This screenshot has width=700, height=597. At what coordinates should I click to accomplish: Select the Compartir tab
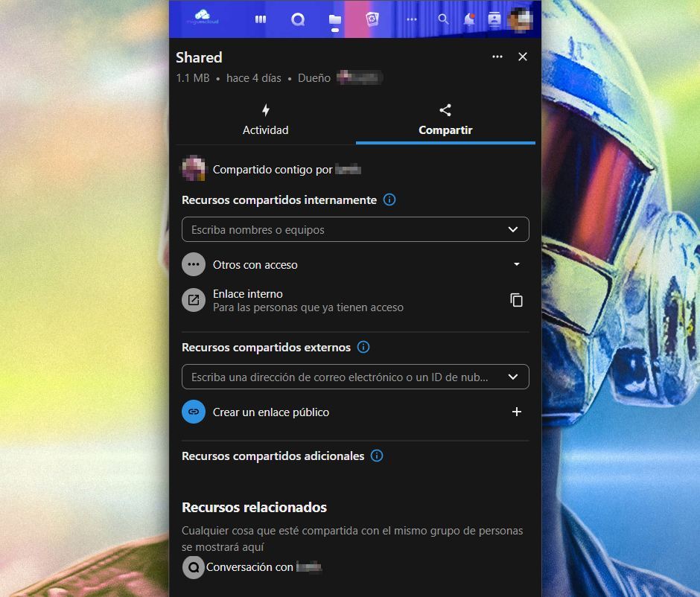445,121
